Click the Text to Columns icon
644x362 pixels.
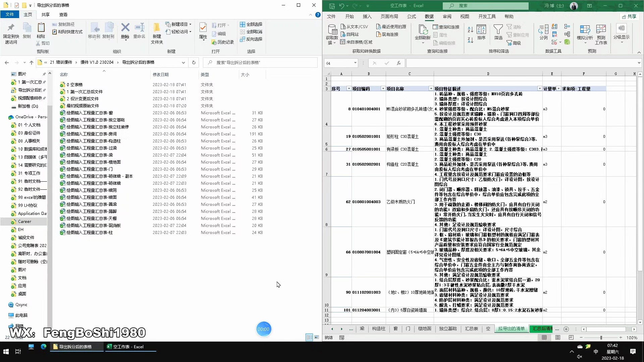(543, 29)
